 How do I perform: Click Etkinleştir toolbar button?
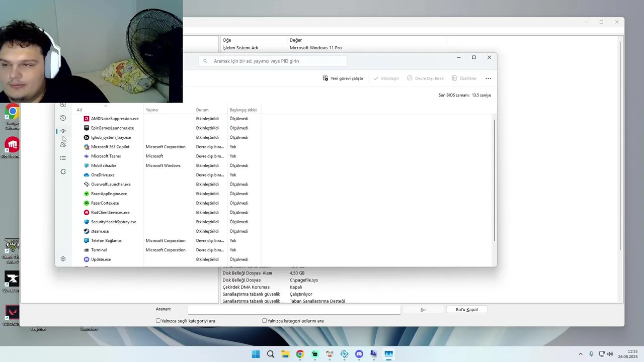pyautogui.click(x=386, y=78)
